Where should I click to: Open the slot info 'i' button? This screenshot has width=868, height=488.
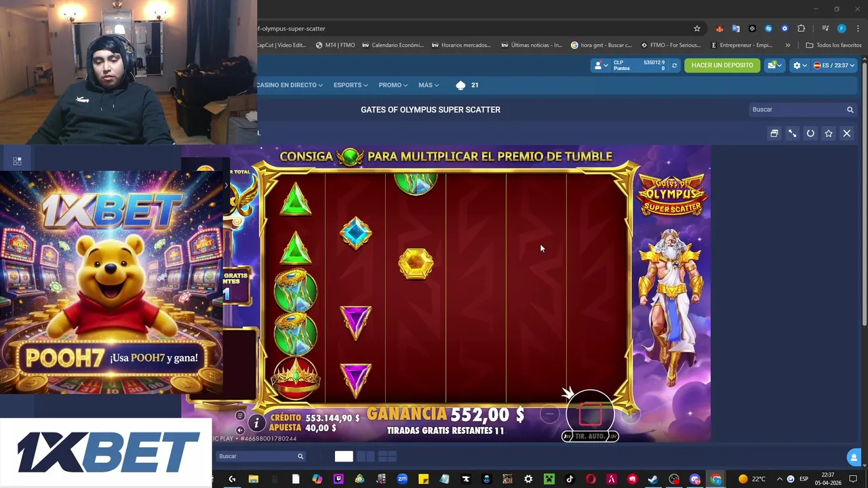point(256,424)
